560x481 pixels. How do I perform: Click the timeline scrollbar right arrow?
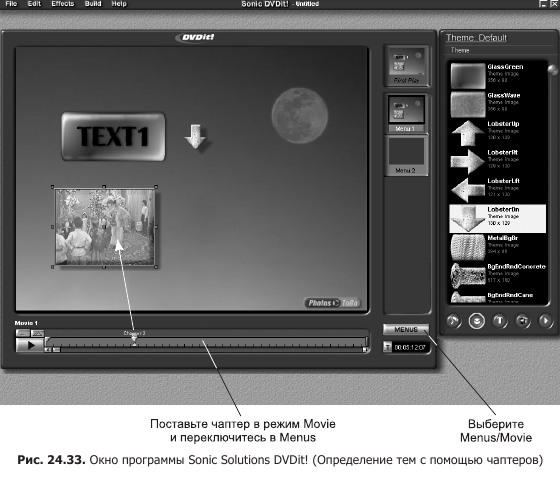(365, 350)
